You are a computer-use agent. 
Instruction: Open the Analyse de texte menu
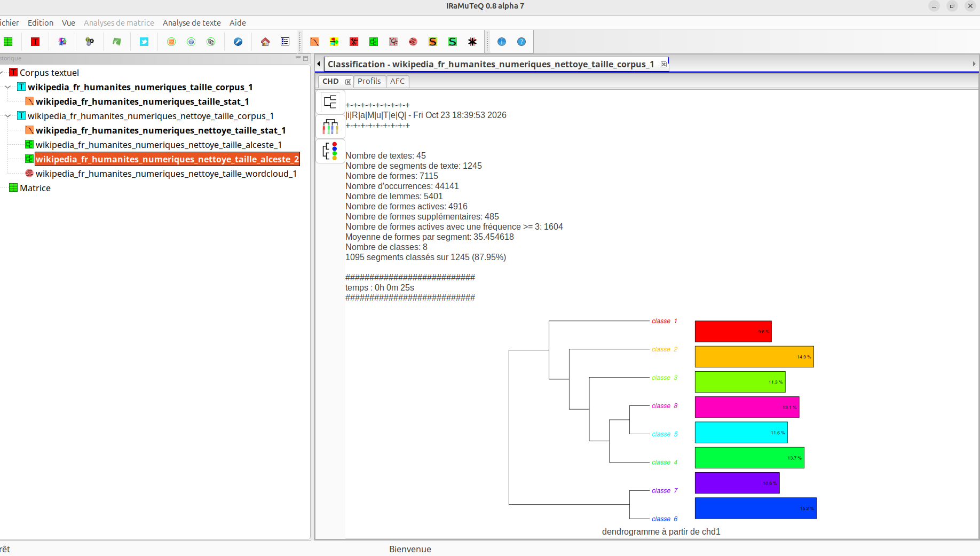click(x=192, y=23)
